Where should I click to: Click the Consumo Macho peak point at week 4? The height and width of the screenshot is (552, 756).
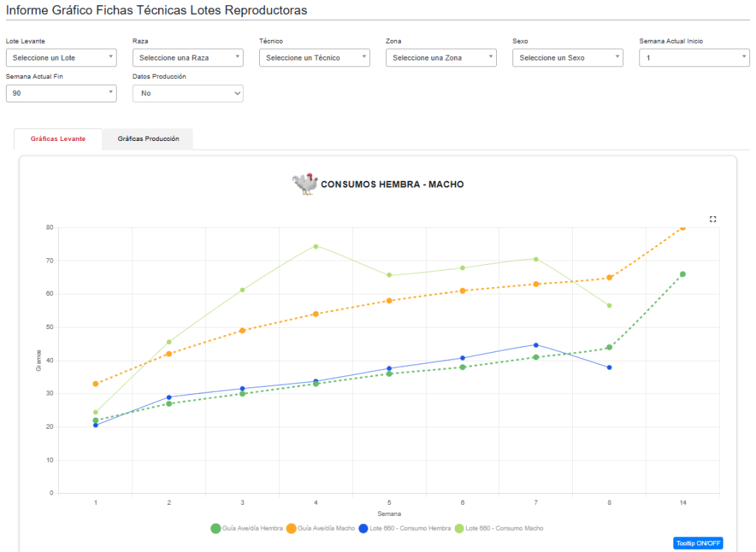pyautogui.click(x=316, y=246)
